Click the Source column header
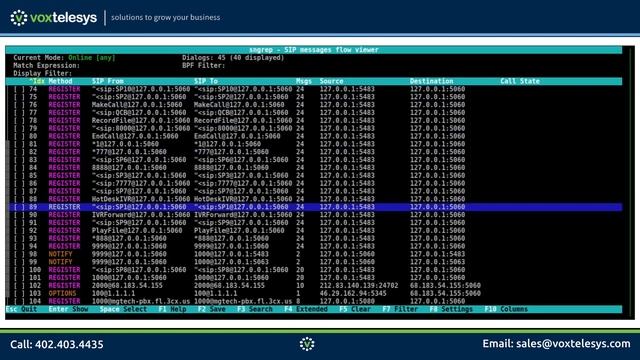 point(331,81)
